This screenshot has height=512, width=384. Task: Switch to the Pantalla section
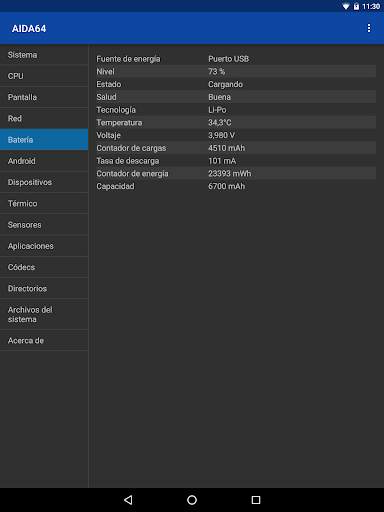click(x=44, y=97)
